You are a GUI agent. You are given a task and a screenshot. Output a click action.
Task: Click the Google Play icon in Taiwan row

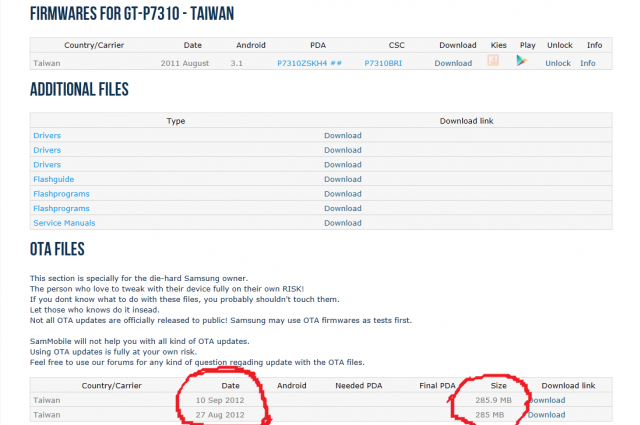[521, 61]
